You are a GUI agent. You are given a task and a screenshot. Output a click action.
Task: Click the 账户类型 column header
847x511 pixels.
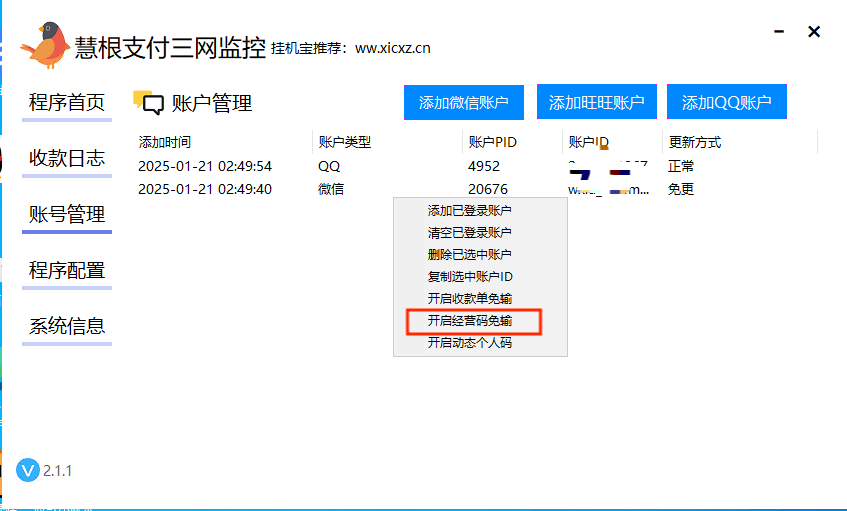[387, 142]
